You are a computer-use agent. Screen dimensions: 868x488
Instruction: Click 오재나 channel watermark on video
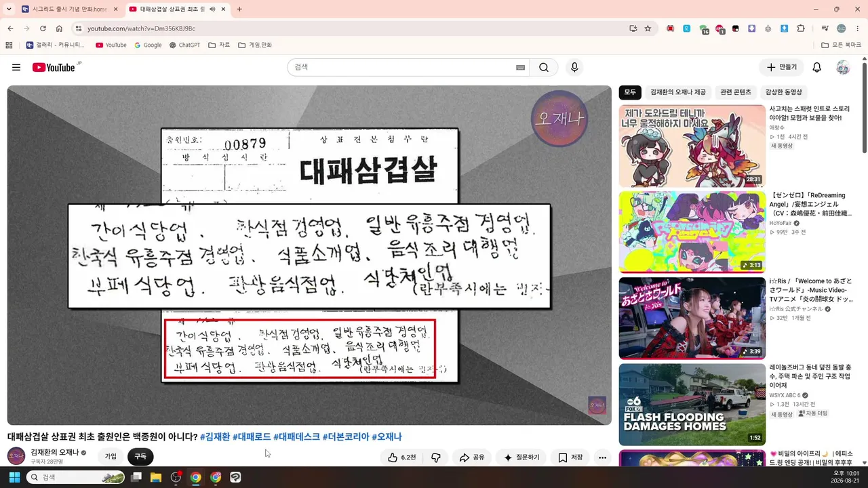tap(597, 405)
